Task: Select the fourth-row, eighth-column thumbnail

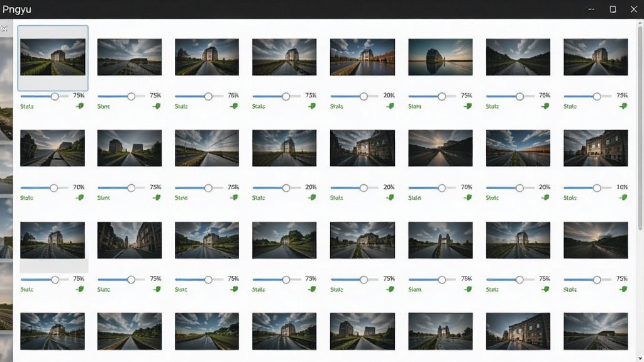Action: coord(596,331)
